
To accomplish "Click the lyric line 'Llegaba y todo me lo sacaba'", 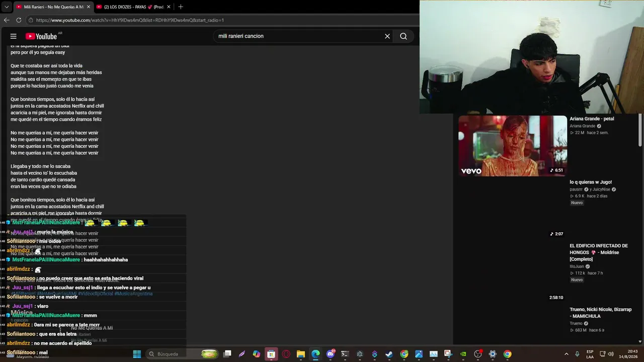I will 40,166.
